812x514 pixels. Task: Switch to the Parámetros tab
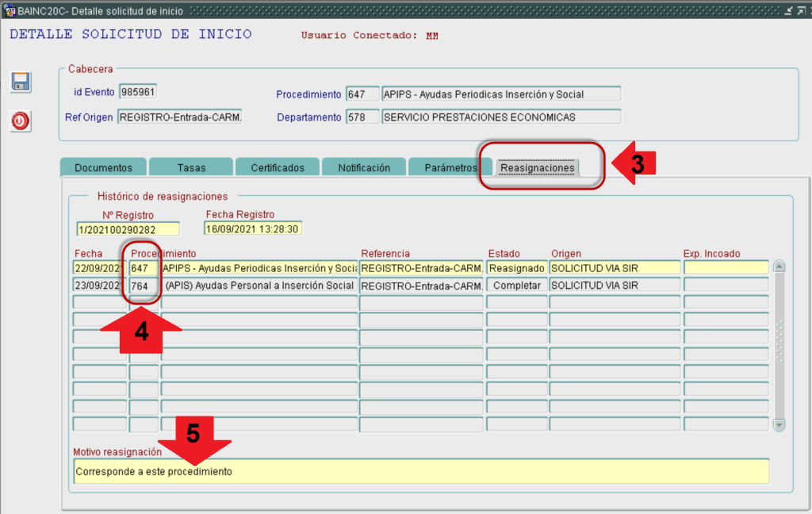point(449,168)
